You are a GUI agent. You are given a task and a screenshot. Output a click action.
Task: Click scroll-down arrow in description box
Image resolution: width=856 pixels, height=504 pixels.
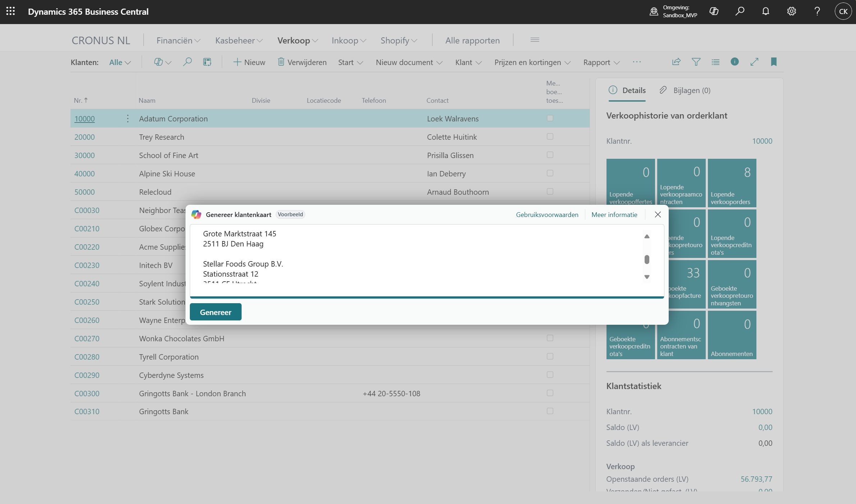click(647, 277)
